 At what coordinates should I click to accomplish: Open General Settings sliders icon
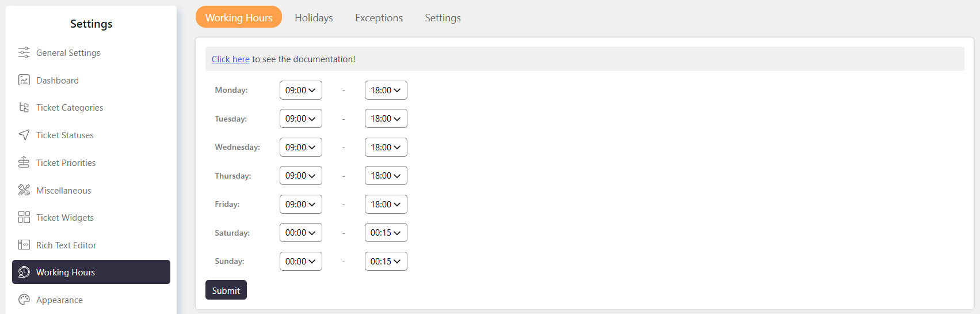click(24, 52)
